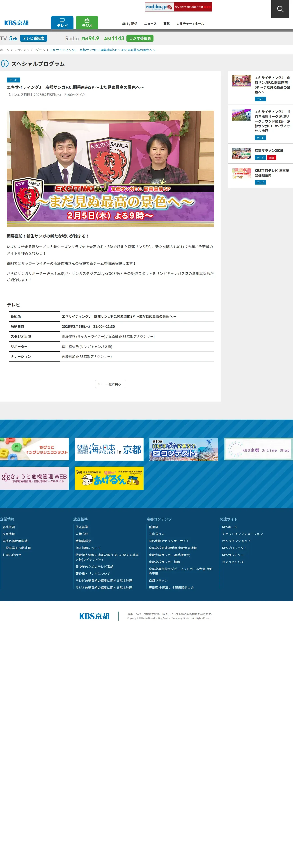
Task: Open チケットインフォメーション footer link
Action: [243, 534]
